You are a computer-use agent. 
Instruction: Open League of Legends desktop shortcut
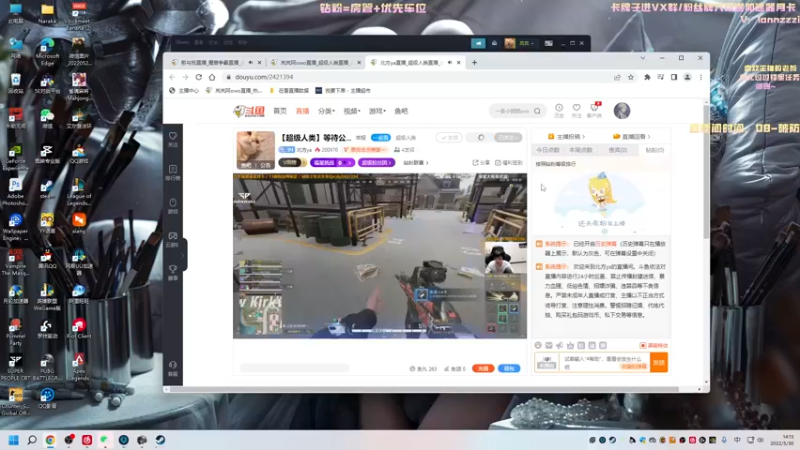[x=79, y=192]
